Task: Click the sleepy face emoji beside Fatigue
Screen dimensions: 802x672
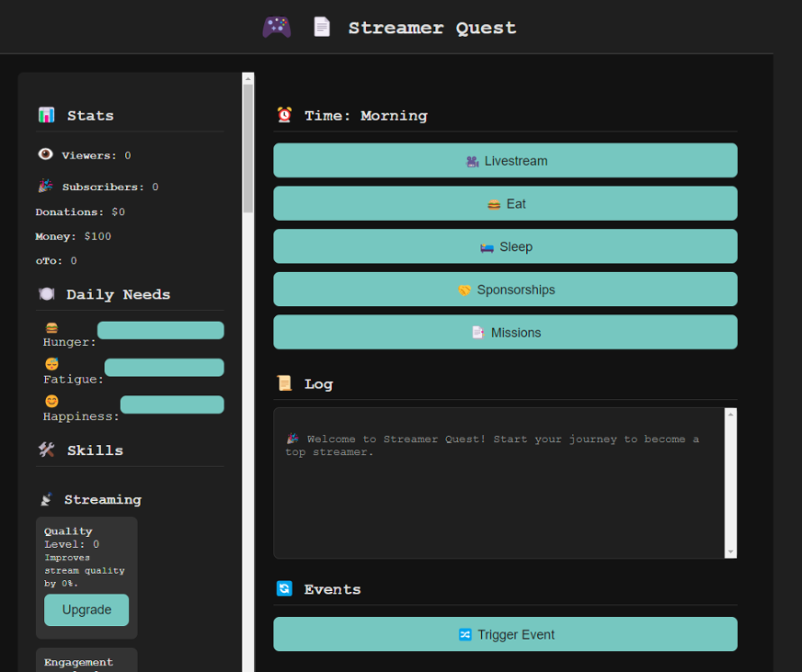Action: click(x=52, y=363)
